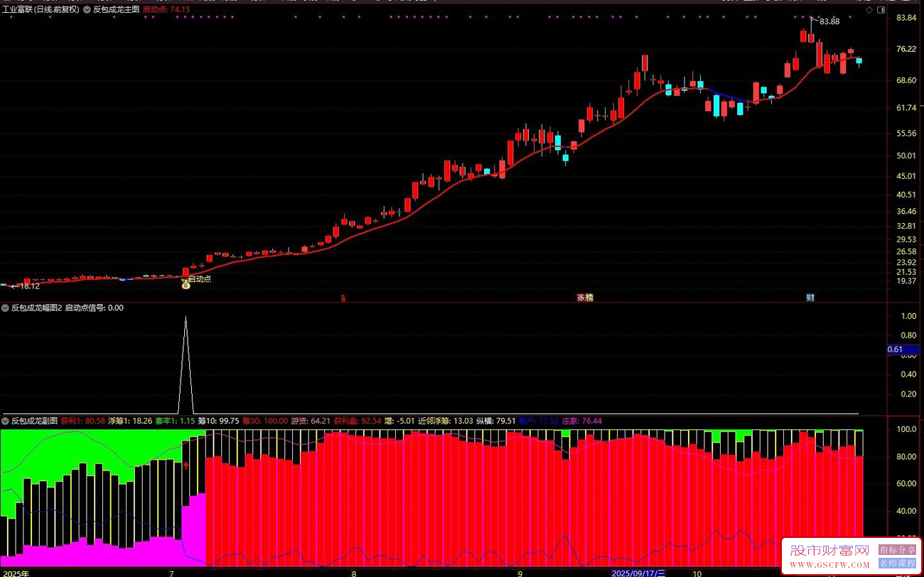Screen dimensions: 924x577
Task: Click the 庄家: 76.44 readout
Action: 582,421
